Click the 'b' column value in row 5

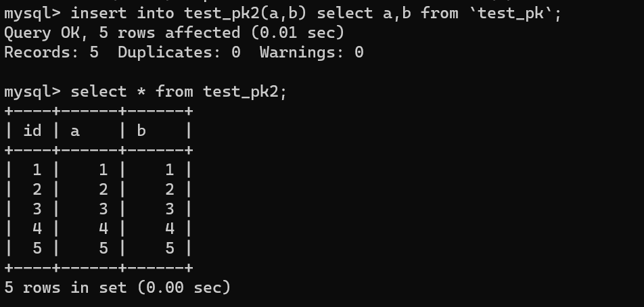pos(170,248)
